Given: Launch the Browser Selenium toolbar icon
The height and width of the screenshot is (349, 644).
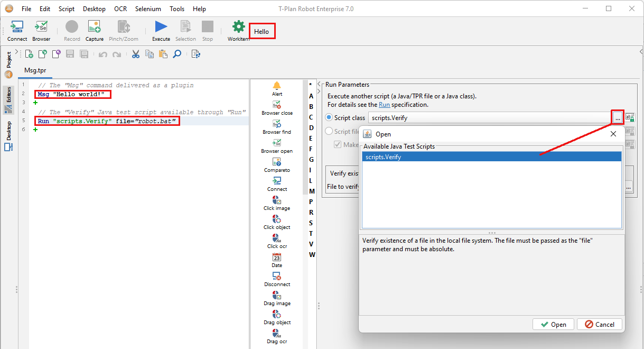Looking at the screenshot, I should pos(41,28).
